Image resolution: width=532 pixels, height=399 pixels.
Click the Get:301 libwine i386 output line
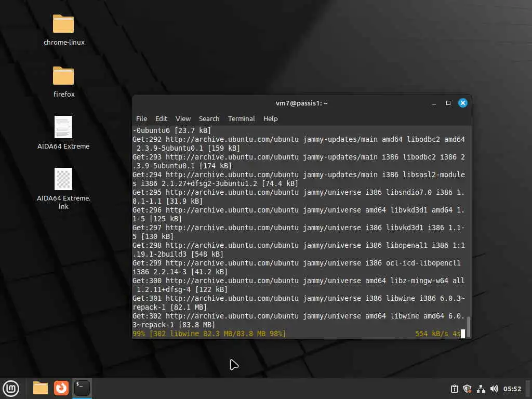click(299, 303)
